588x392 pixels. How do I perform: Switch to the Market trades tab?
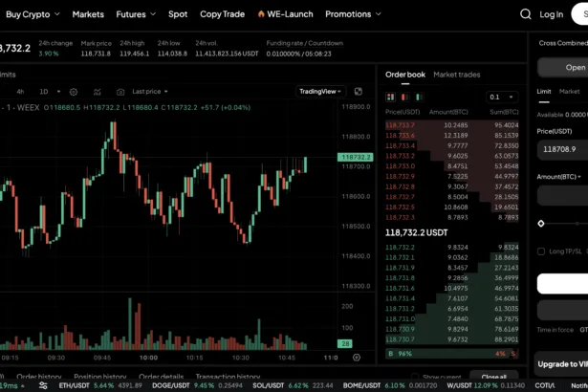[x=457, y=75]
